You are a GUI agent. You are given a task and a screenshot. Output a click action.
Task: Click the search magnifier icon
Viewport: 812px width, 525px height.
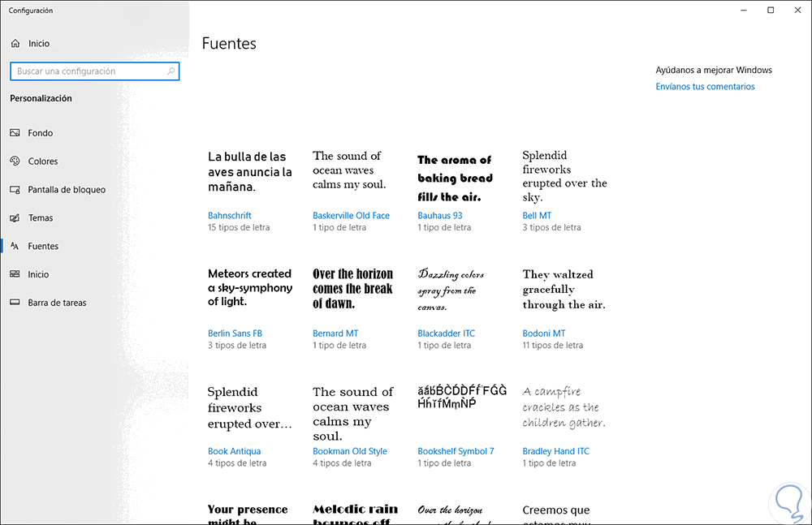pos(171,71)
